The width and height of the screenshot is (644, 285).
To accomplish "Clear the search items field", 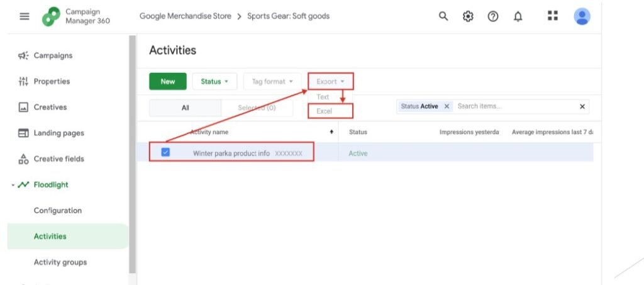I will click(x=582, y=107).
